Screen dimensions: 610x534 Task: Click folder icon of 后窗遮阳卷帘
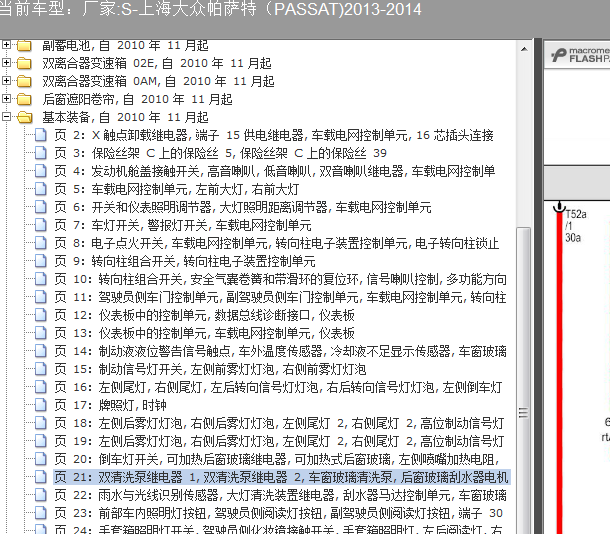tap(24, 99)
